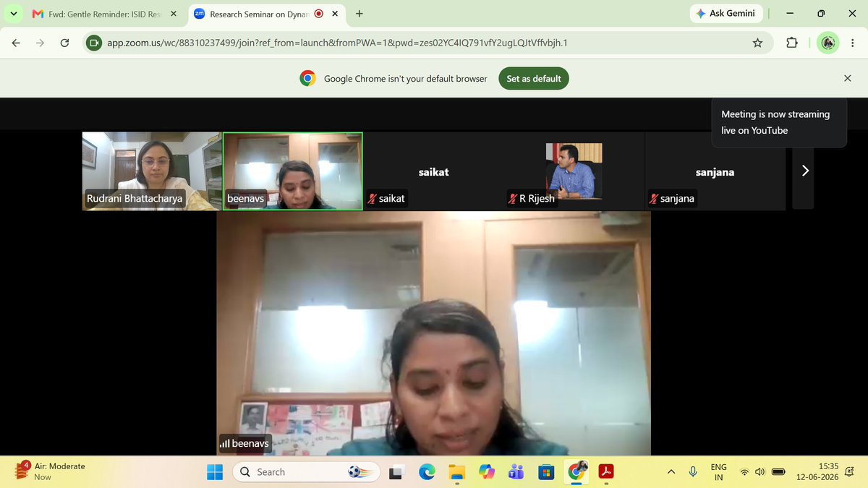Open Task View on taskbar

tap(396, 472)
